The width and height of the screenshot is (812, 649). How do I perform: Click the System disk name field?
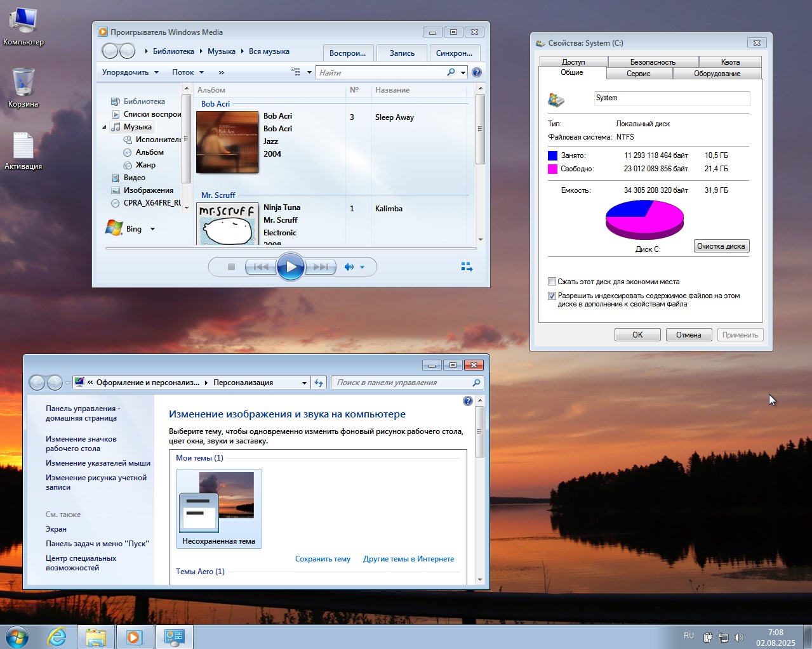tap(672, 98)
